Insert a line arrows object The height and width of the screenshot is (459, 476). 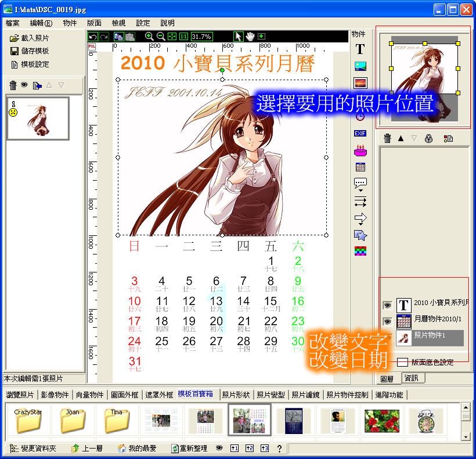[360, 202]
